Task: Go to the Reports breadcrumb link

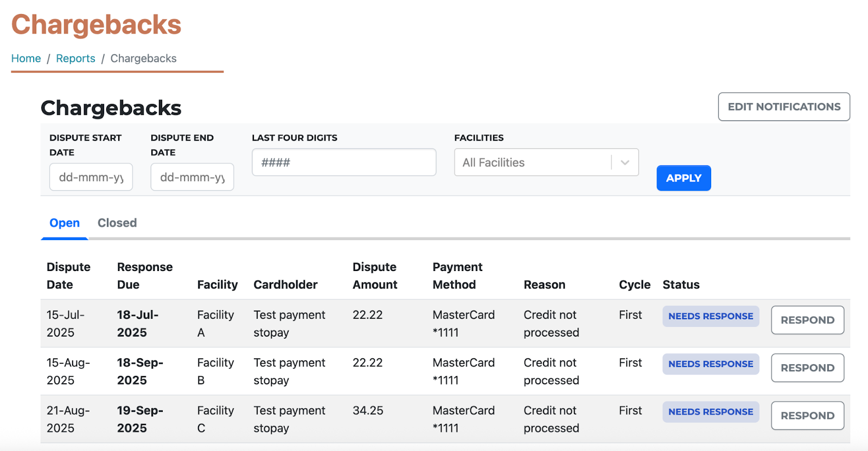Action: [75, 59]
